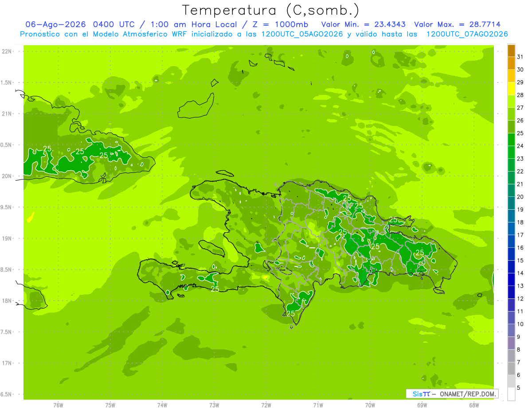Screen dimensions: 532x411
Task: Pick the orange legend swatch between 30 and 31
Action: pyautogui.click(x=511, y=63)
